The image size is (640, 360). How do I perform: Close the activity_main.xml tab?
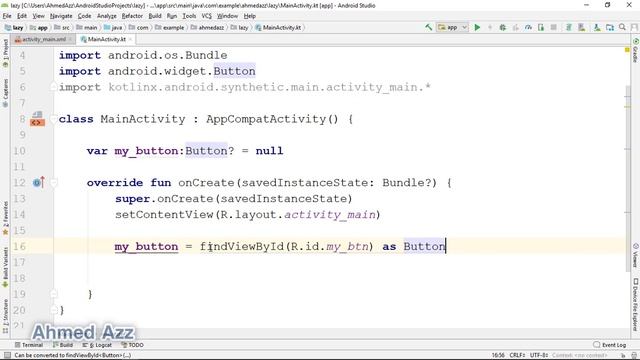click(70, 39)
